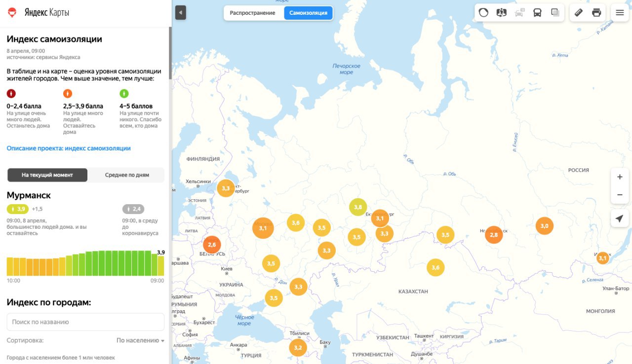This screenshot has width=632, height=364.
Task: Switch map to Самоизоляция mode
Action: (308, 13)
